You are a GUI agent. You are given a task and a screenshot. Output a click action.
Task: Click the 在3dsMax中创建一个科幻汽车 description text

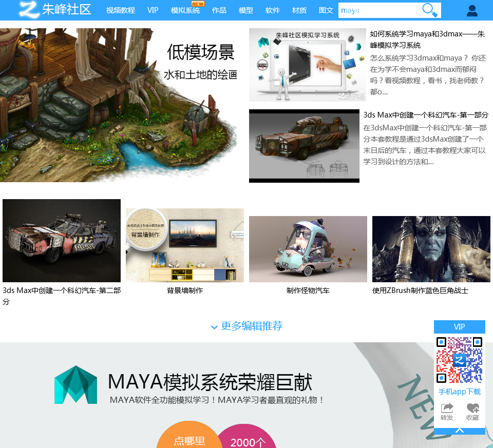pos(425,145)
